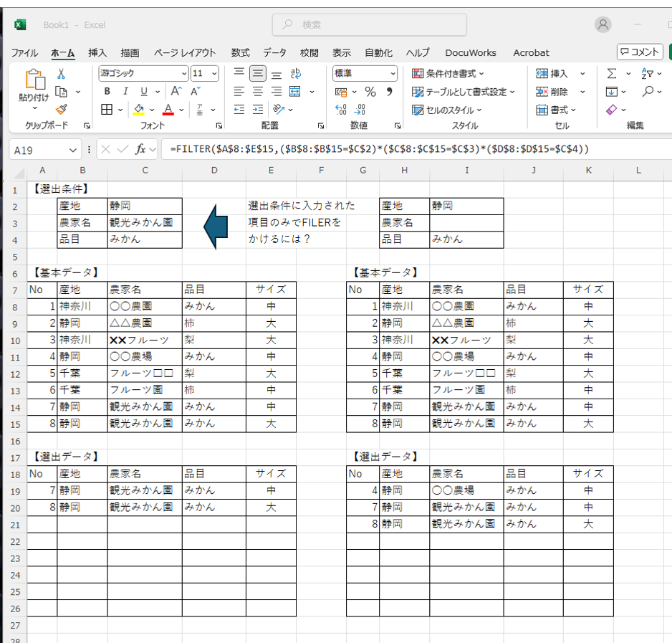672x643 pixels.
Task: Open the font name dropdown
Action: tap(184, 74)
